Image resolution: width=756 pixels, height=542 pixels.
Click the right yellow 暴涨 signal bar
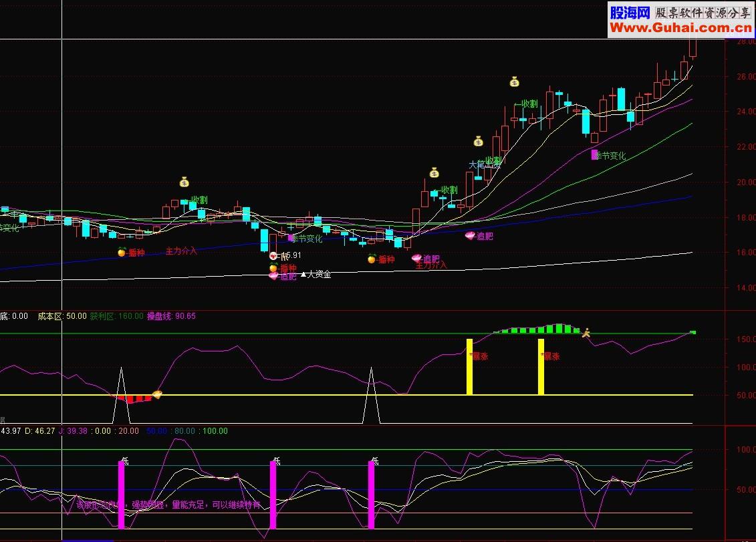pyautogui.click(x=541, y=366)
